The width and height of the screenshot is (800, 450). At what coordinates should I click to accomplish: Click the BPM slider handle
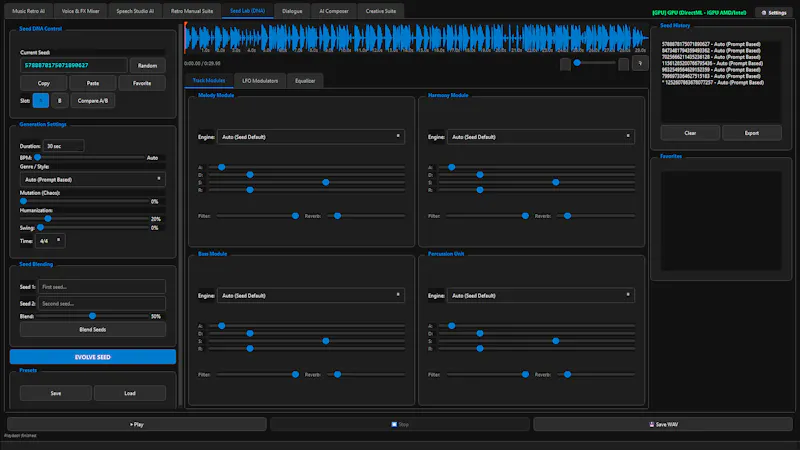click(37, 158)
